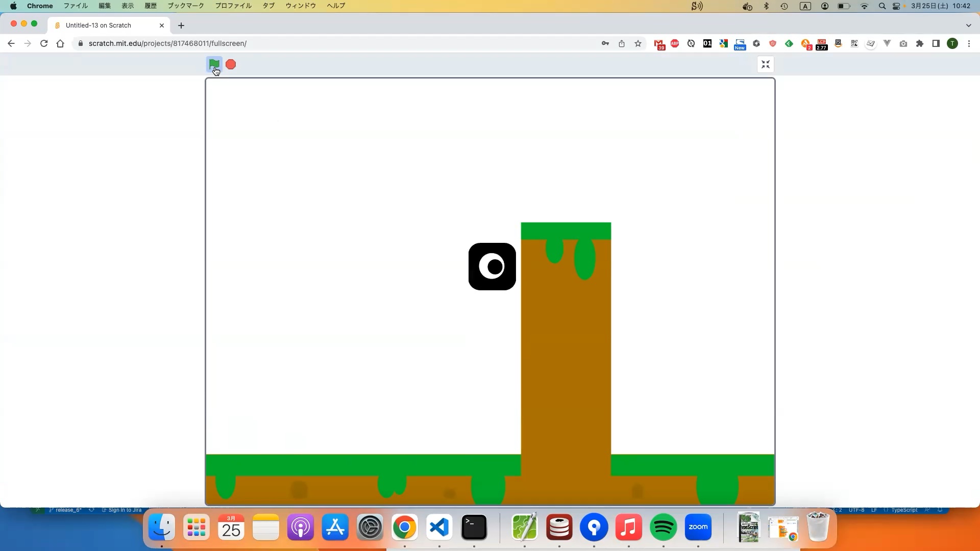This screenshot has height=551, width=980.
Task: Open the Chrome application menu
Action: coord(40,6)
